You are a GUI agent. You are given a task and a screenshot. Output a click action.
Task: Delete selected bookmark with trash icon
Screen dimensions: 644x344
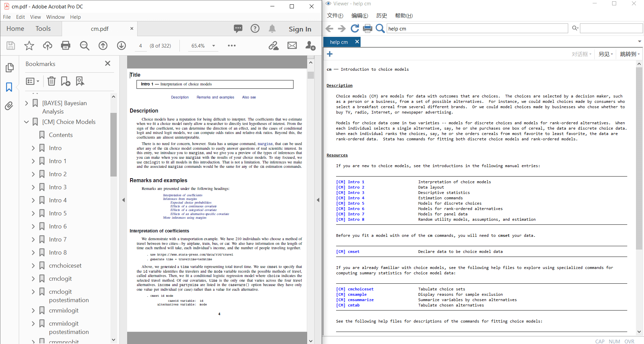pyautogui.click(x=51, y=81)
